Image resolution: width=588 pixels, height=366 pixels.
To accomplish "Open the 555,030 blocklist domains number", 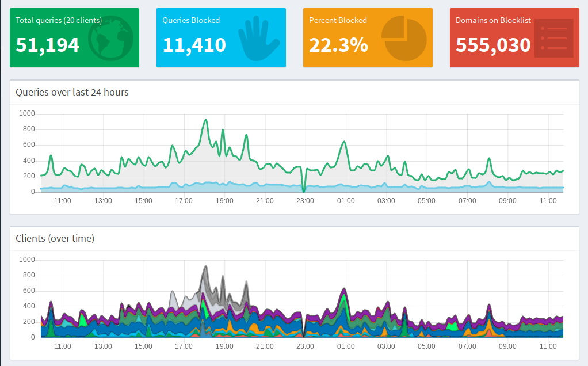I will [x=493, y=44].
